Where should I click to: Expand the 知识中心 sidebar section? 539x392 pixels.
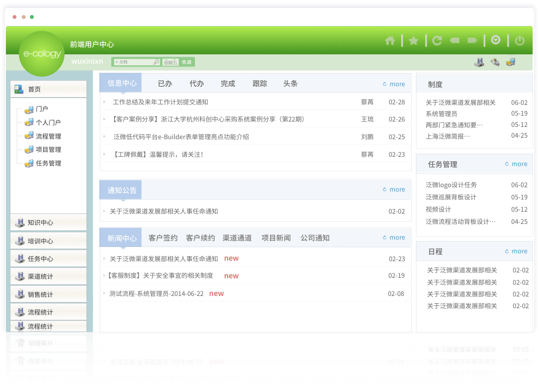coord(48,222)
